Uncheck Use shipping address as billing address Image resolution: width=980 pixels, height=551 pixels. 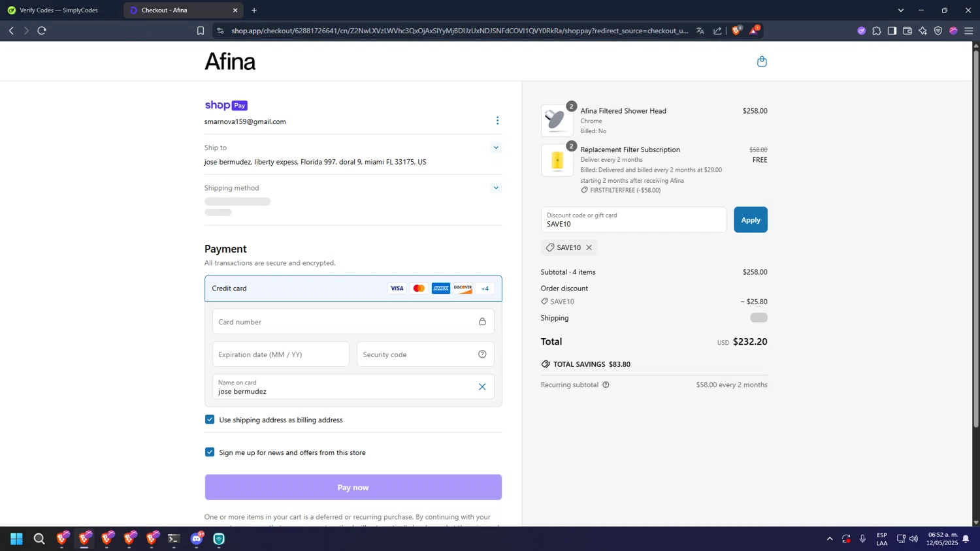[x=210, y=420]
